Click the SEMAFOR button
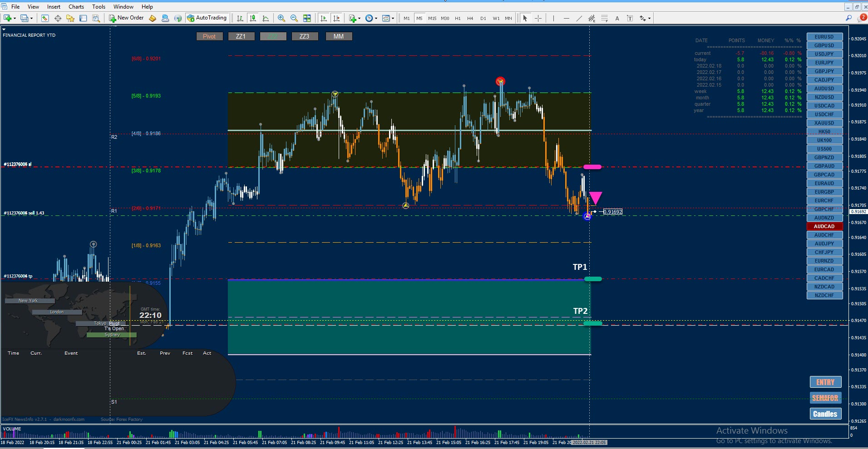This screenshot has height=449, width=868. point(825,398)
